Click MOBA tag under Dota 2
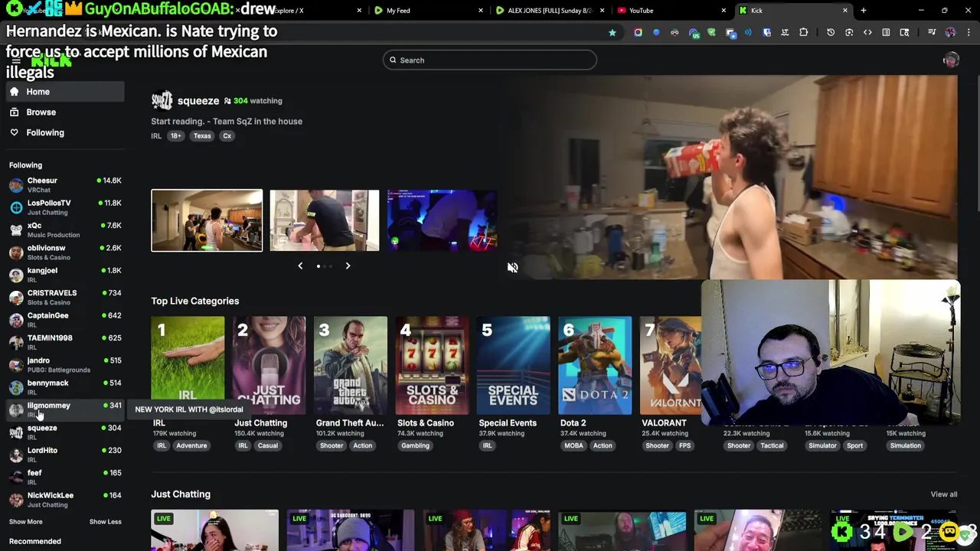This screenshot has width=980, height=551. pos(573,446)
